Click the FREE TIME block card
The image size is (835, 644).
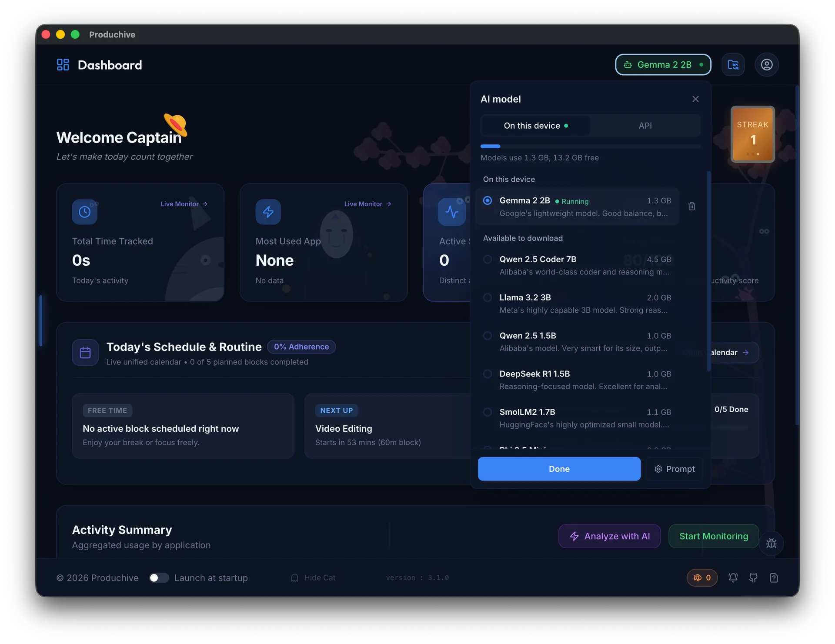coord(183,426)
